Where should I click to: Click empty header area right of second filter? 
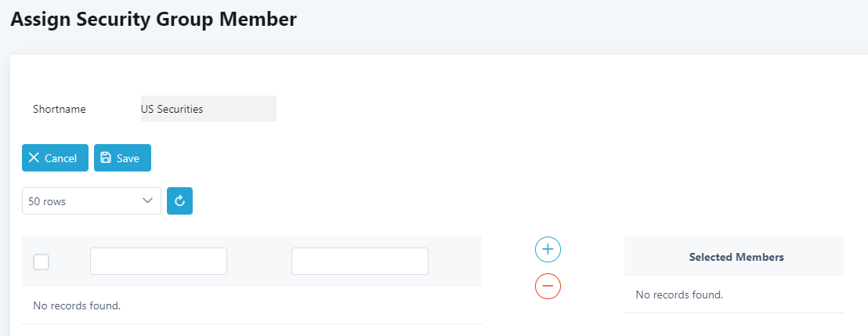pyautogui.click(x=456, y=262)
